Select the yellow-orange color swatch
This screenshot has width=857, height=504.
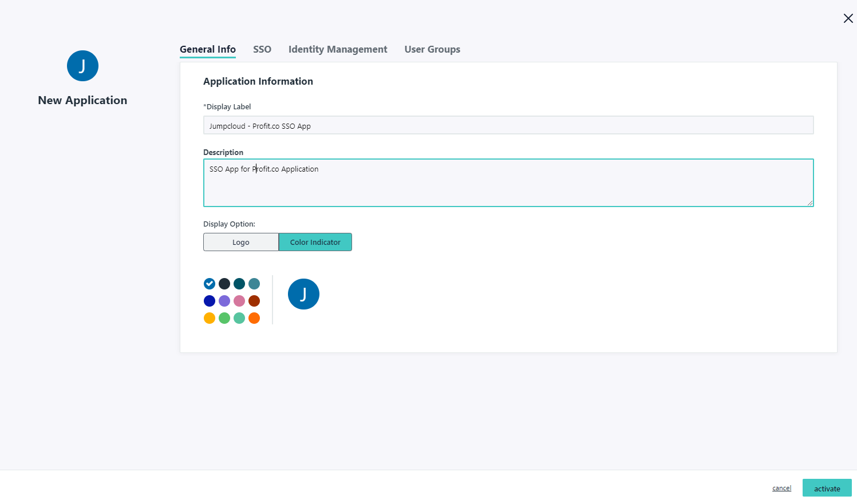point(210,318)
